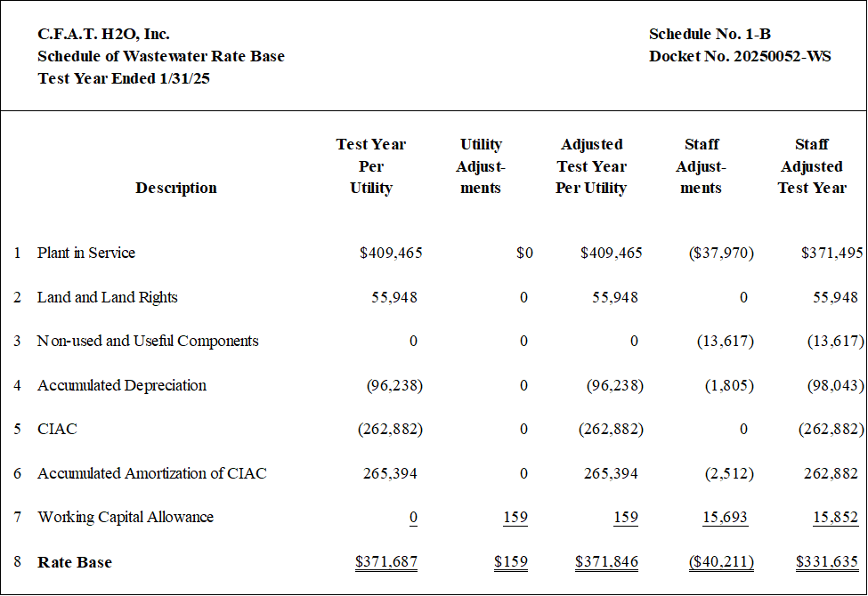Select the Description column header

point(176,189)
